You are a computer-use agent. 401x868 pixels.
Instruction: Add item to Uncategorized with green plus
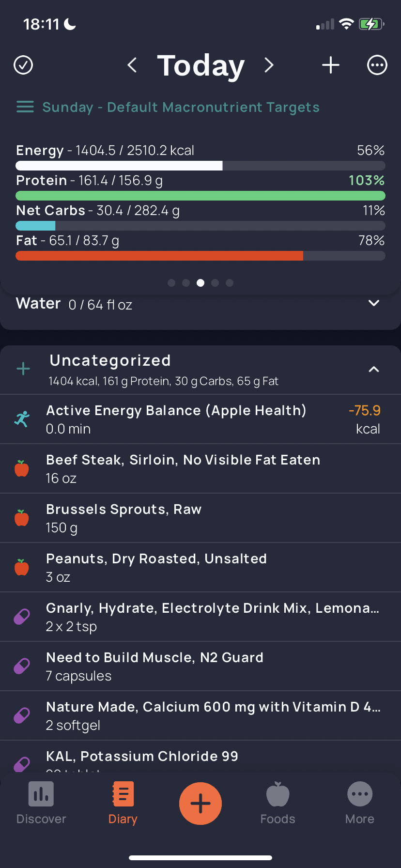tap(23, 369)
